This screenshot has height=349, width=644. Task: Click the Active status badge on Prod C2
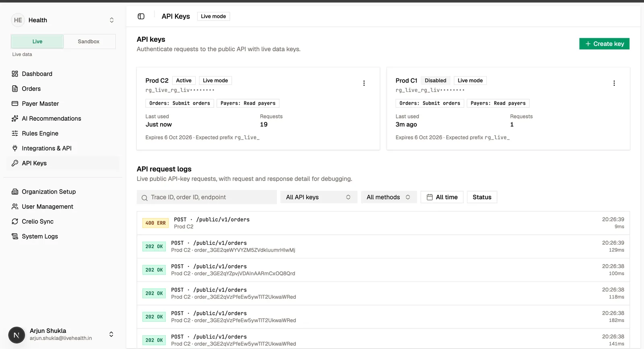pos(184,81)
